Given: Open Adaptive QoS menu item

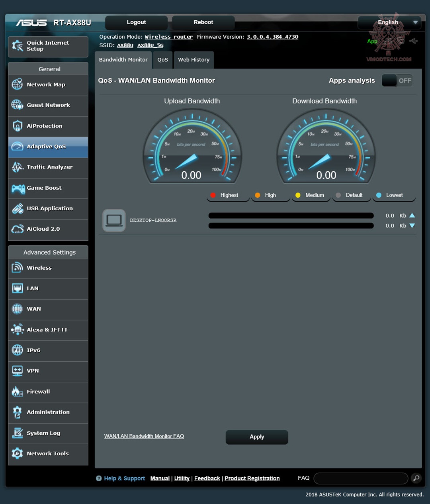Looking at the screenshot, I should [x=48, y=147].
